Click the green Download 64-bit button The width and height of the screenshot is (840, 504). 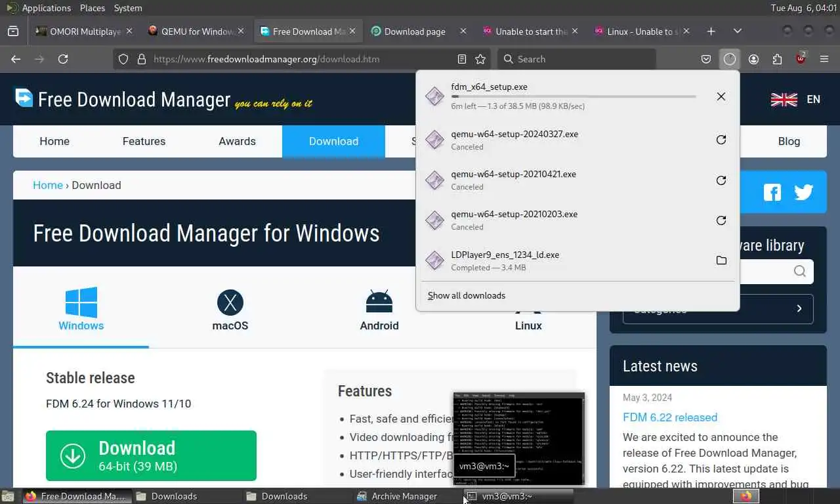151,455
